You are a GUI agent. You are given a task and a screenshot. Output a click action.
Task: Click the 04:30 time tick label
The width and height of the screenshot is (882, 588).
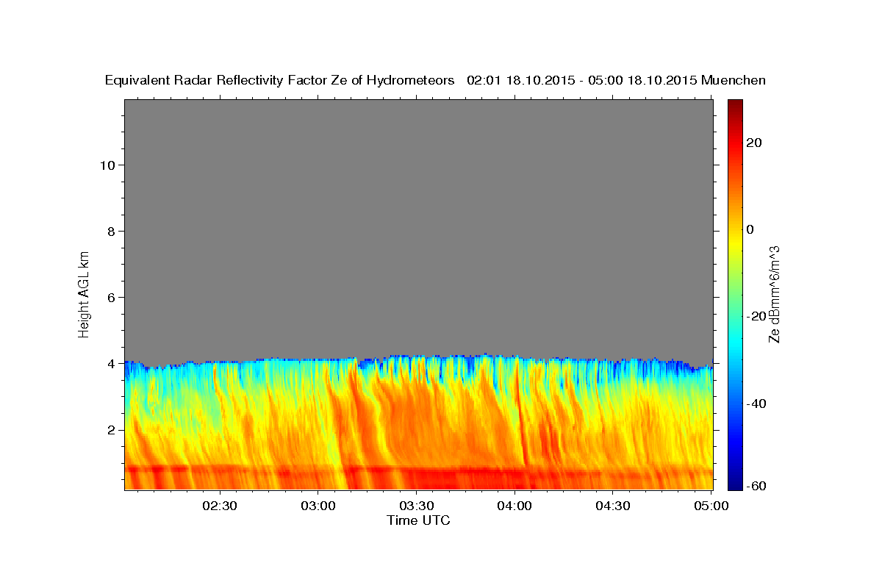coord(613,506)
